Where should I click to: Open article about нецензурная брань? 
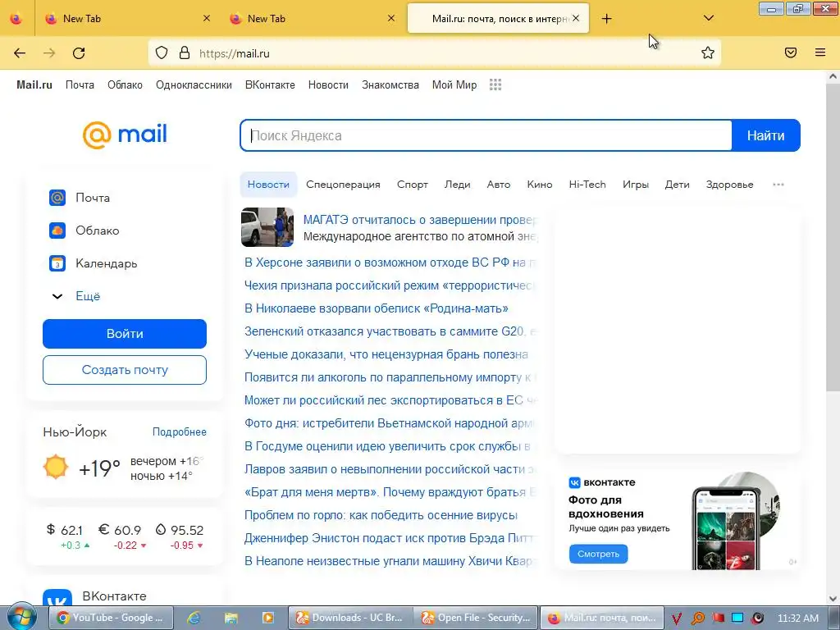coord(386,354)
